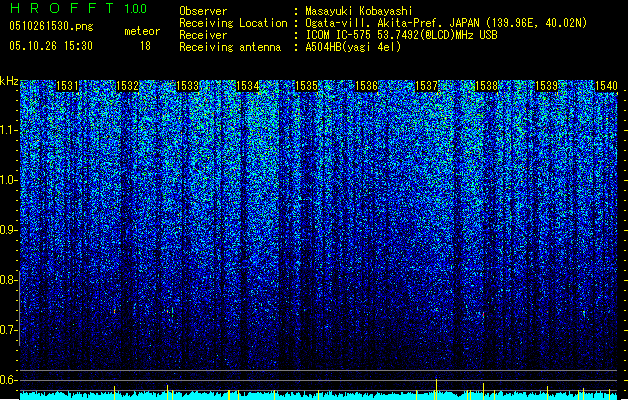Click the 0.8 kHz axis tick label
This screenshot has width=629, height=400.
7,280
